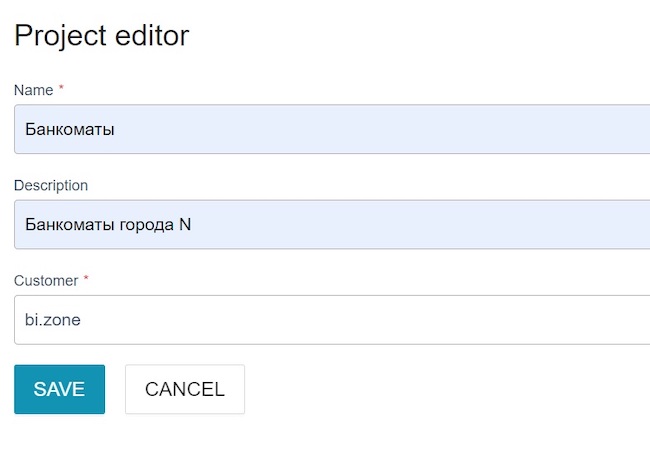The width and height of the screenshot is (650, 449).
Task: Click the Description field label
Action: pyautogui.click(x=51, y=185)
